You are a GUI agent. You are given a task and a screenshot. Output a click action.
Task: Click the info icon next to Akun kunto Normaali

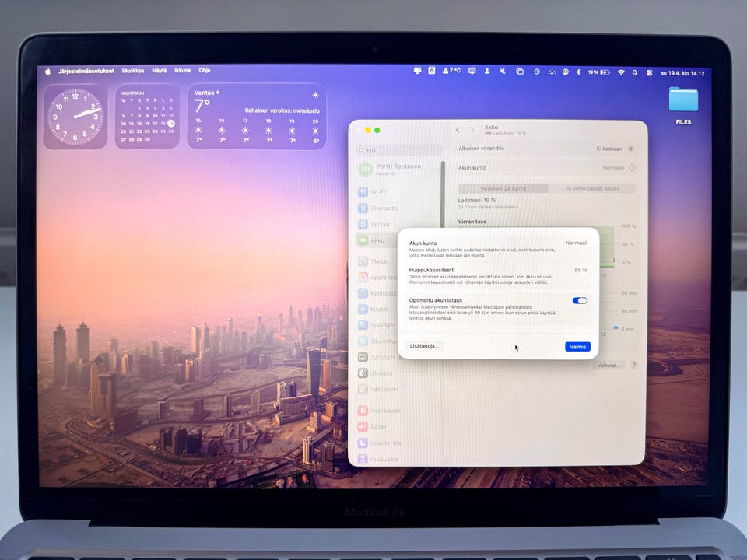632,168
